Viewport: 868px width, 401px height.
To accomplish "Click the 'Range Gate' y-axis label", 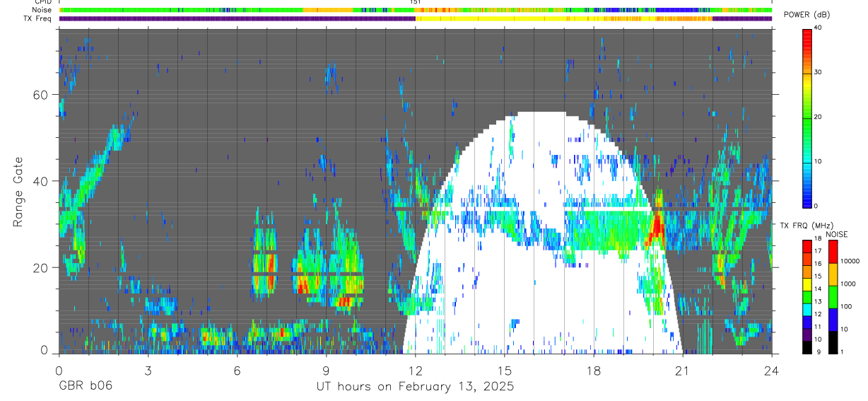I will 18,191.
